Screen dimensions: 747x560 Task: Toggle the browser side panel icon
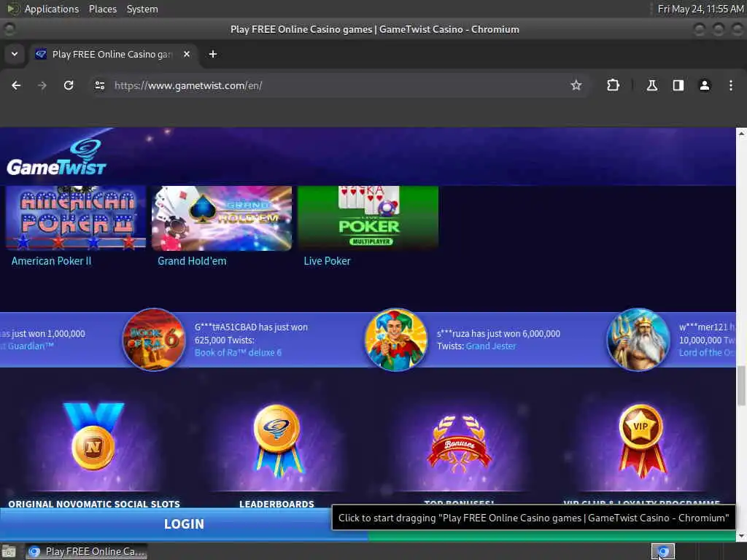tap(678, 85)
